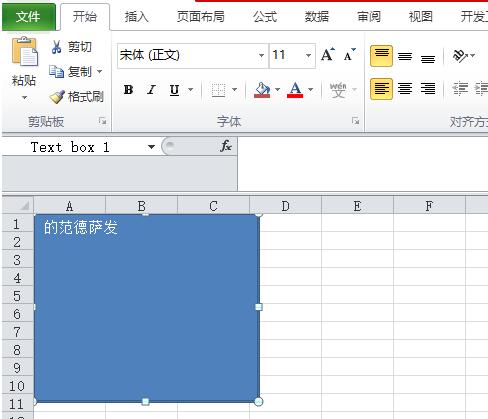This screenshot has height=419, width=488.
Task: Expand the Name Box dropdown arrow
Action: pos(151,147)
